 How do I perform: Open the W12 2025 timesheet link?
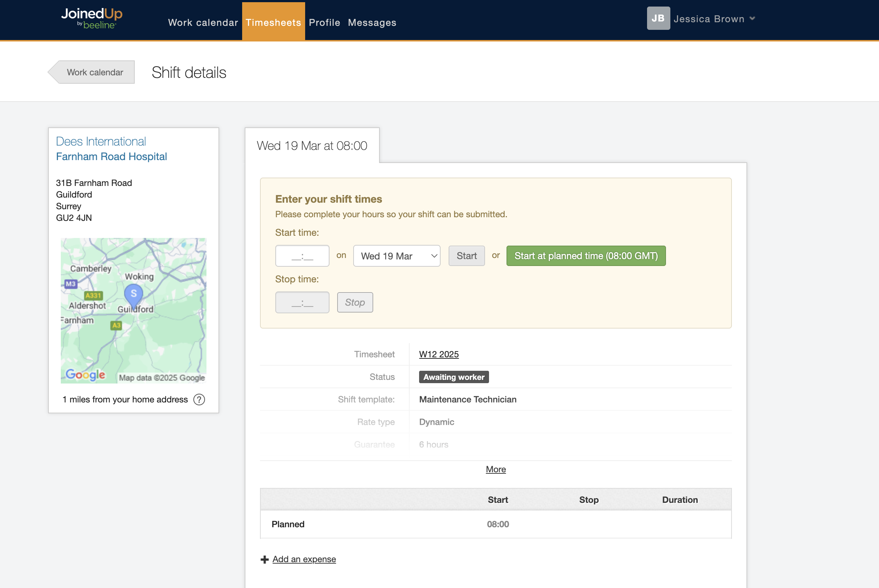(x=438, y=354)
